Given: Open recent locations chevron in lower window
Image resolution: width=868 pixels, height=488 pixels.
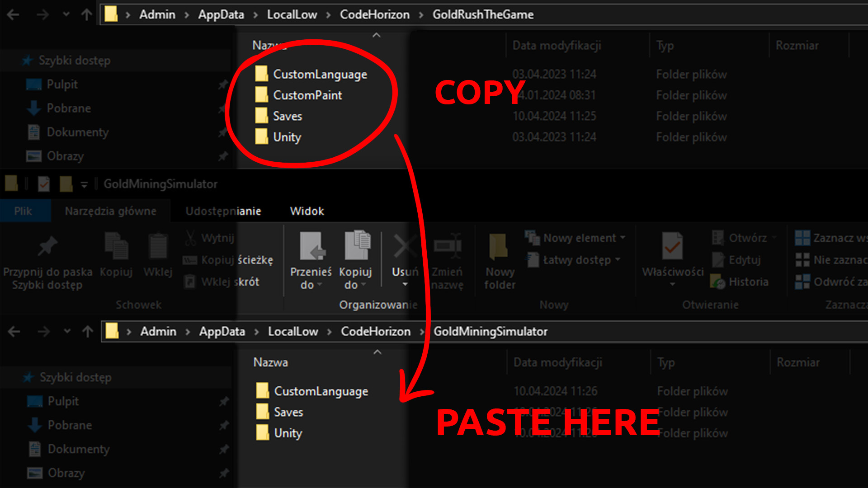Looking at the screenshot, I should pos(67,331).
